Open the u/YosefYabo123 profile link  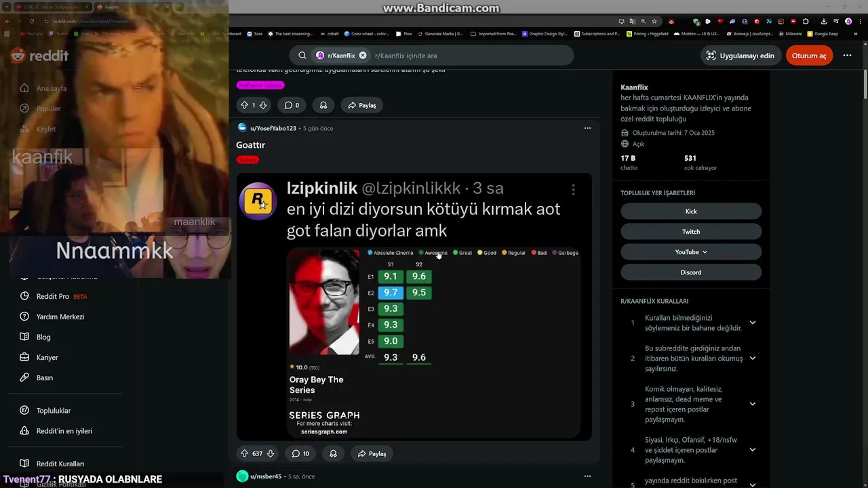coord(273,128)
